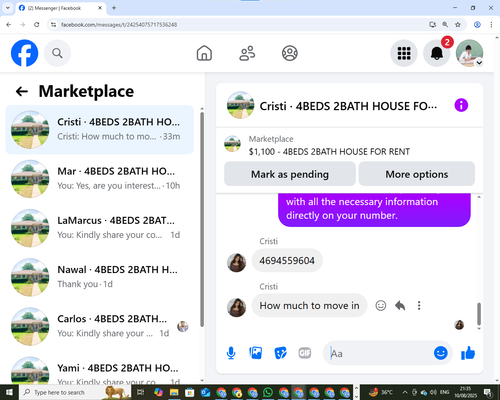
Task: Click More options button
Action: [x=417, y=174]
